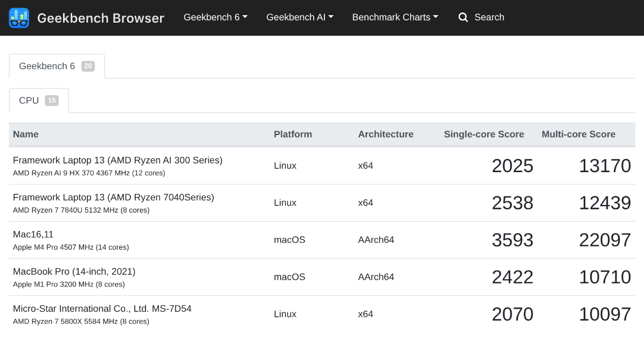Click multi-core score 13170

(605, 166)
